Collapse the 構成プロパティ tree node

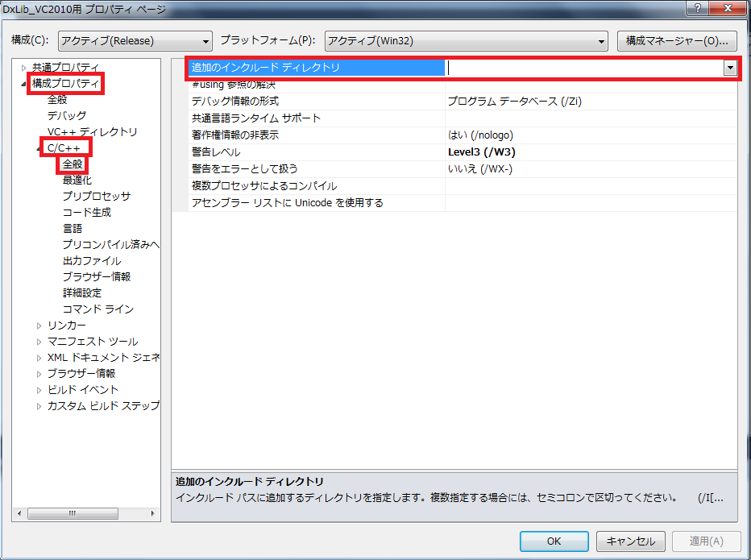coord(23,84)
